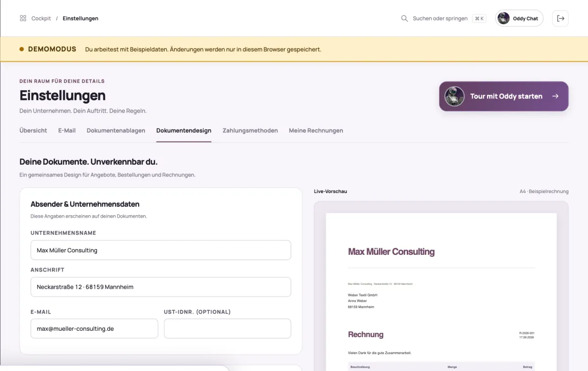Screen dimensions: 588x371
Task: Click invoice number R-2026-001 in preview
Action: pos(526,333)
